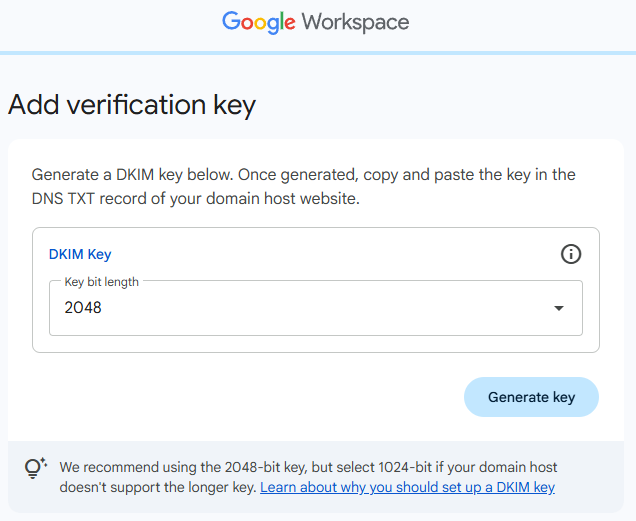
Task: Click the text starting with We recommend using the 2048-bit key
Action: pyautogui.click(x=308, y=477)
